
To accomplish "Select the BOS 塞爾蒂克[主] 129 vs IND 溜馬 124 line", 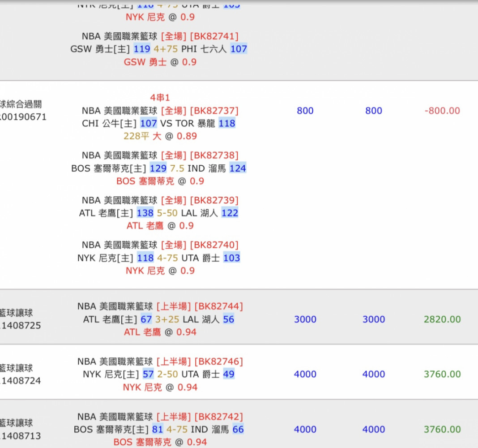I will click(158, 168).
